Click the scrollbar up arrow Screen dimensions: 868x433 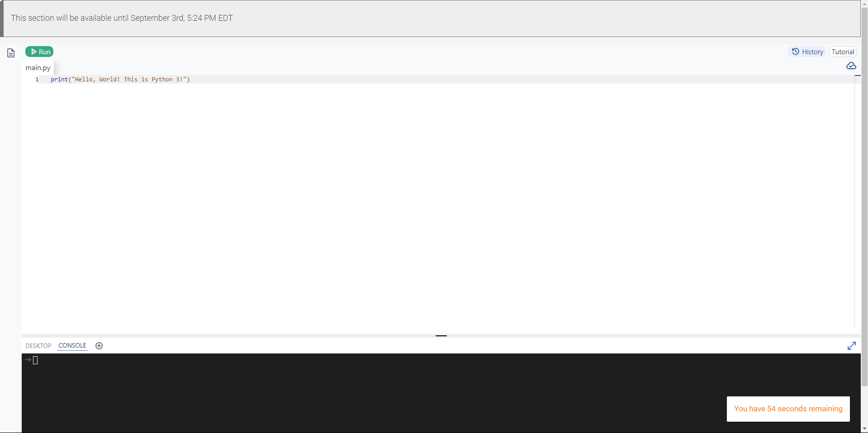pos(864,3)
